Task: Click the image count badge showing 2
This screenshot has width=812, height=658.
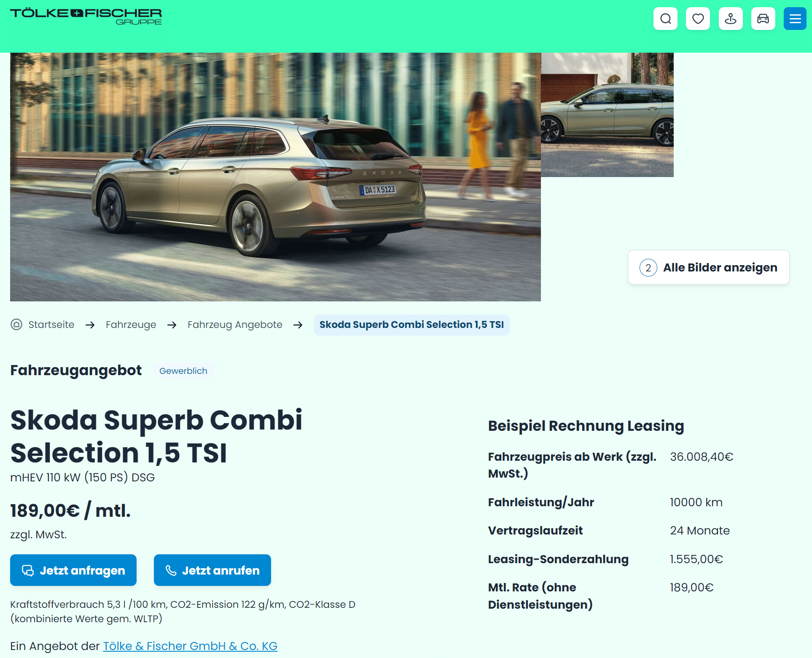Action: [648, 268]
